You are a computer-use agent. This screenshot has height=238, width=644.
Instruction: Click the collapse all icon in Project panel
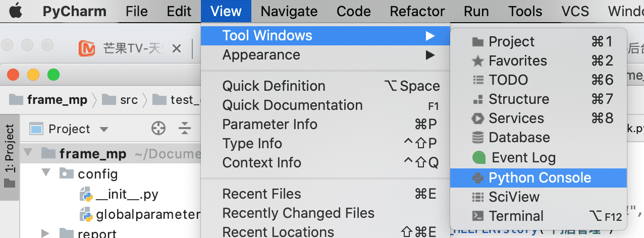185,129
